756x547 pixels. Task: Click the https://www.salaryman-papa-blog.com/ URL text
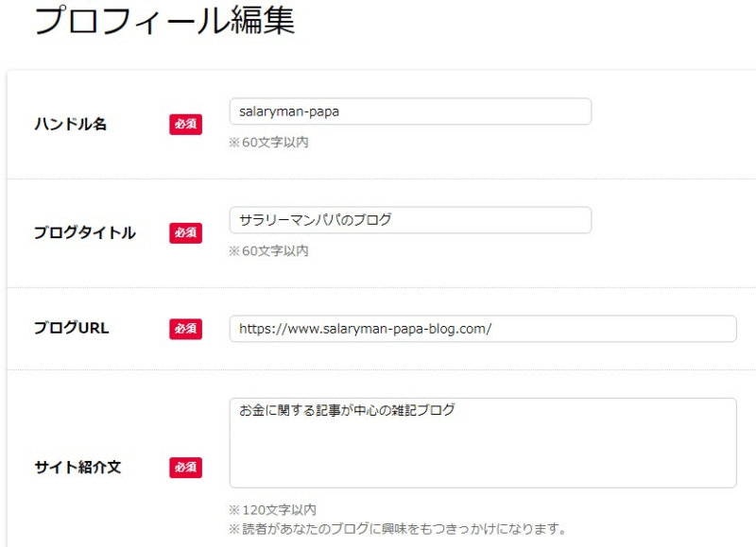(x=366, y=329)
